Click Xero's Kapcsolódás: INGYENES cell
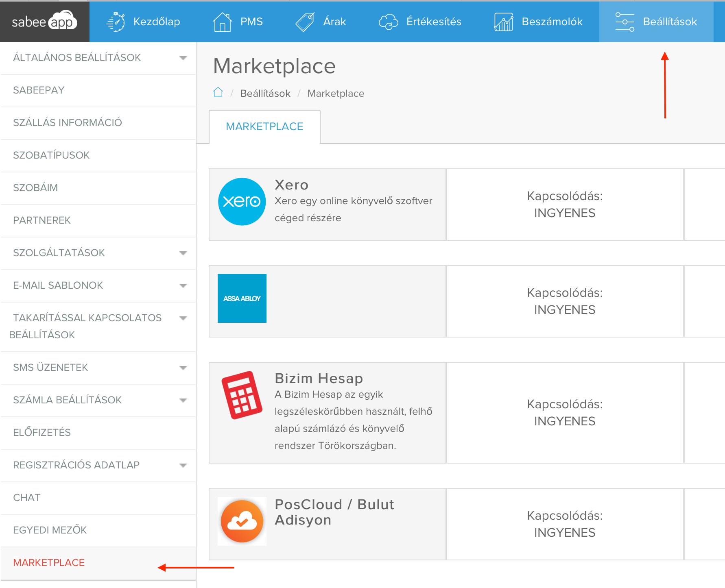The height and width of the screenshot is (588, 725). [x=565, y=205]
